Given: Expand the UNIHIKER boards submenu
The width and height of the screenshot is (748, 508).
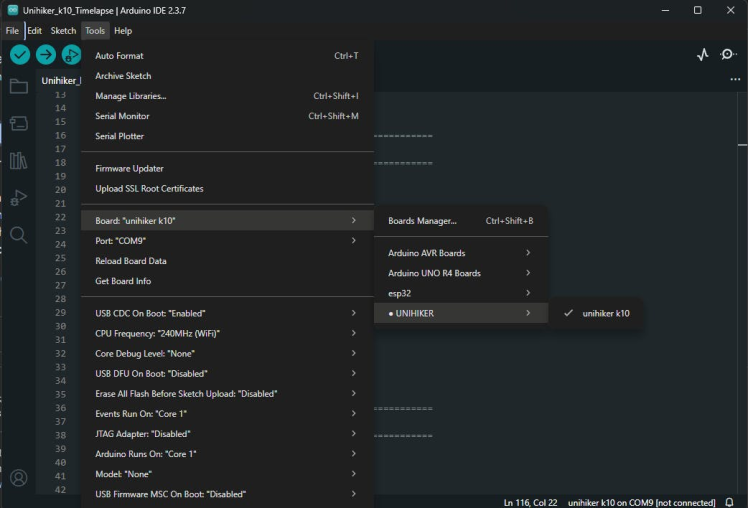Looking at the screenshot, I should click(461, 313).
